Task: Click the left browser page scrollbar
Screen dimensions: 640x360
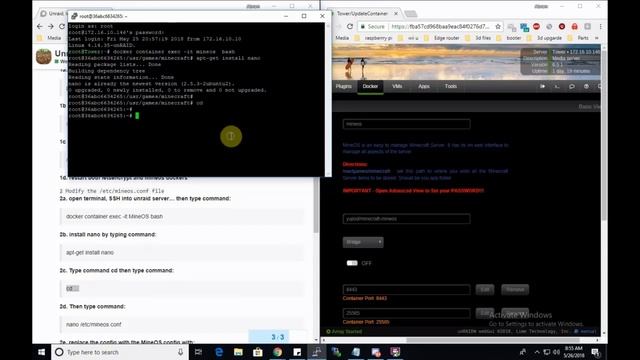Action: [316, 205]
